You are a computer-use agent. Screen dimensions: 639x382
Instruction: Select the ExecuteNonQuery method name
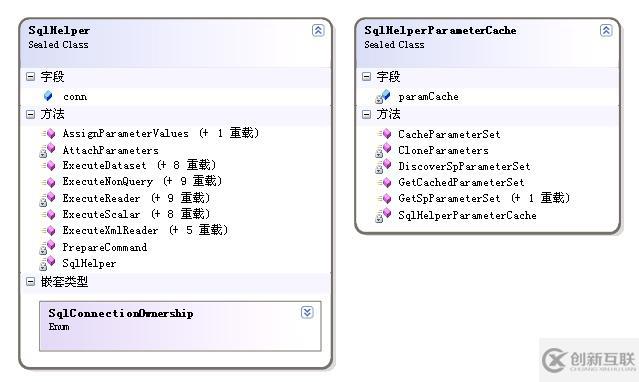click(x=108, y=181)
